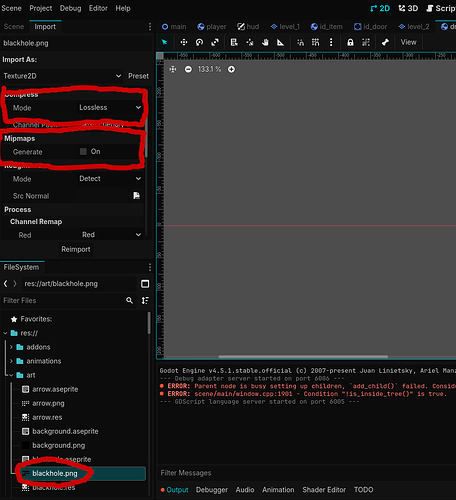Toggle smart snapping icon
The image size is (456, 500).
click(x=300, y=42)
